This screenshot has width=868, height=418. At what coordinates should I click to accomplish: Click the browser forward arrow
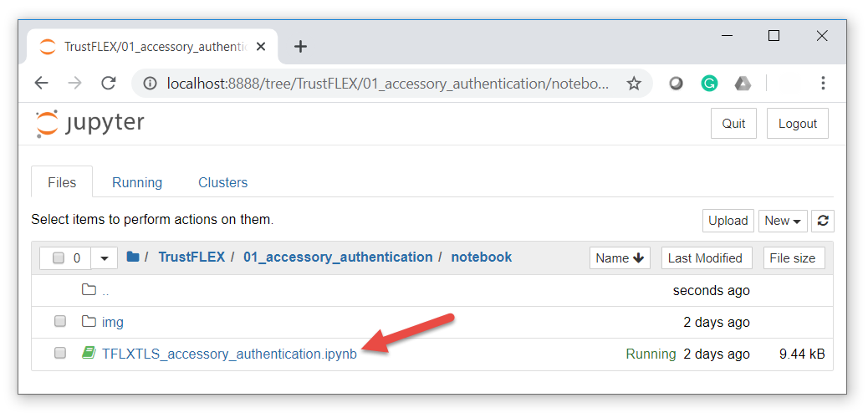tap(74, 84)
